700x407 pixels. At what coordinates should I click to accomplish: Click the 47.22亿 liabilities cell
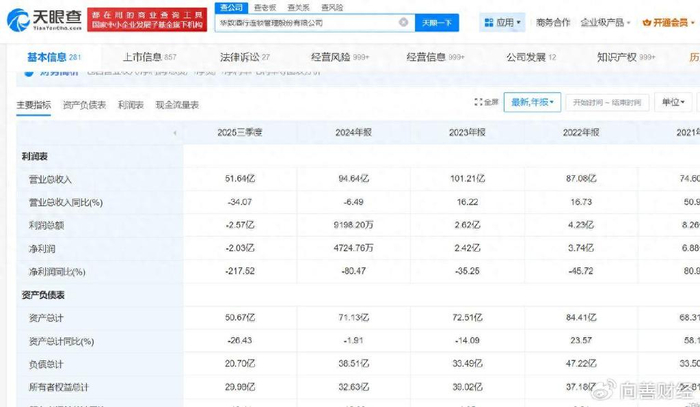[x=581, y=363]
